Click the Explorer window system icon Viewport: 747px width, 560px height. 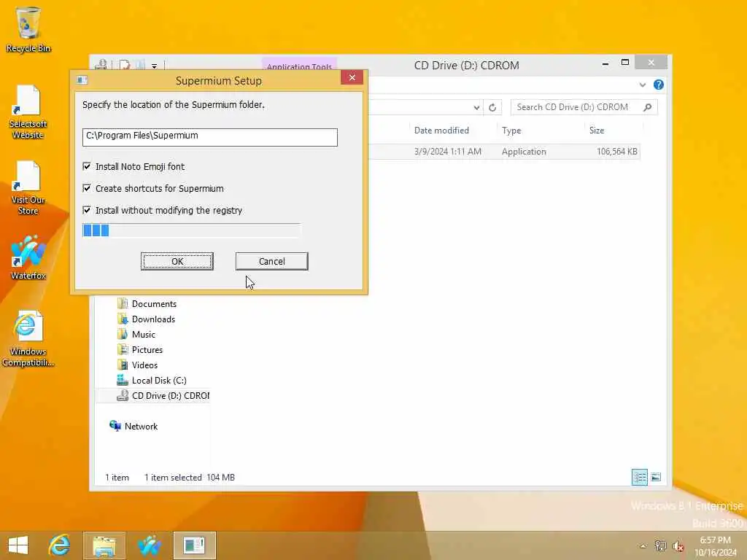pos(101,65)
